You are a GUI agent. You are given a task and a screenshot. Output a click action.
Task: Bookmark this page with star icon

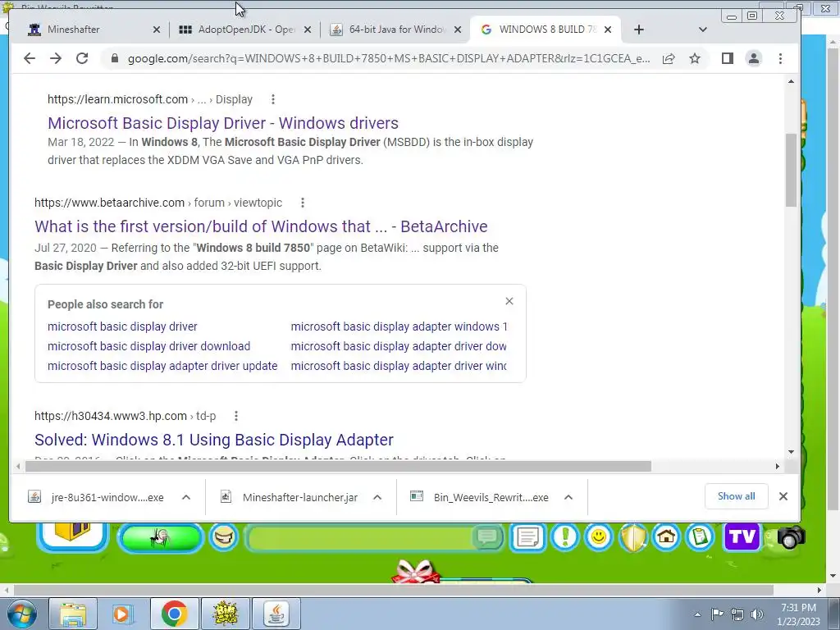click(695, 58)
